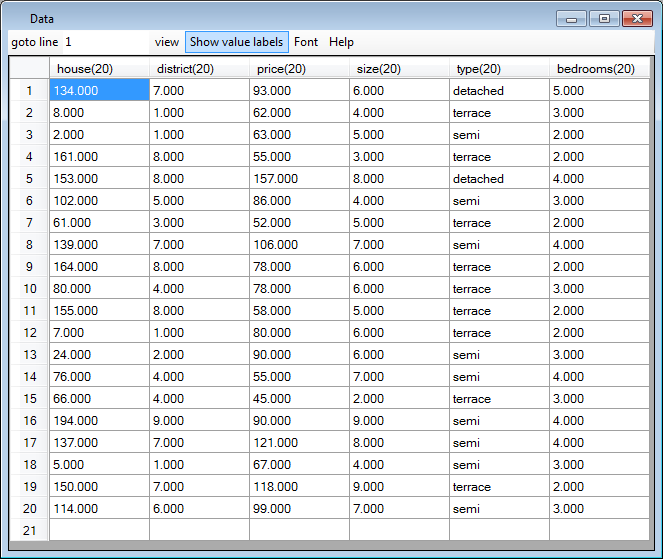This screenshot has height=559, width=663.
Task: Select the bedrooms(20) column header
Action: click(599, 69)
